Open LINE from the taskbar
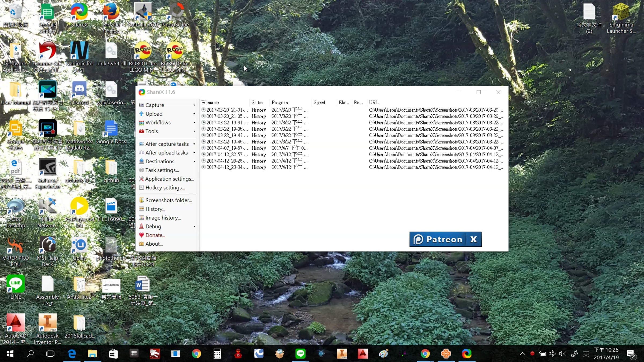Viewport: 644px width, 362px height. pyautogui.click(x=300, y=354)
